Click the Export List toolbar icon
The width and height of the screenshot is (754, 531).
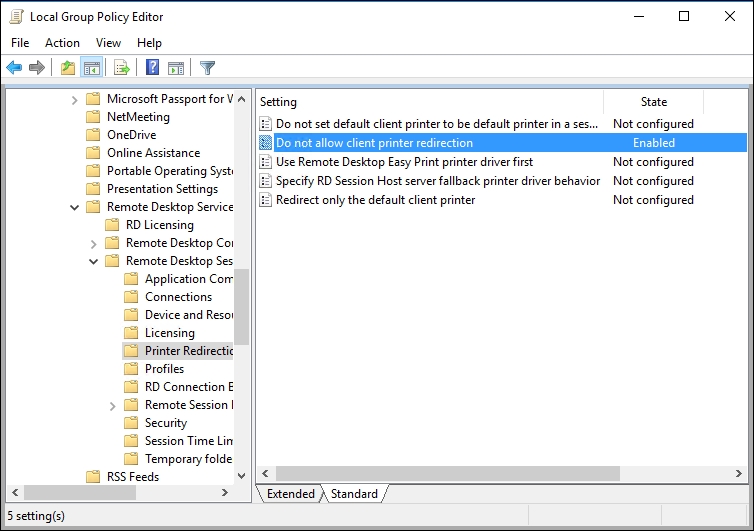click(x=122, y=68)
